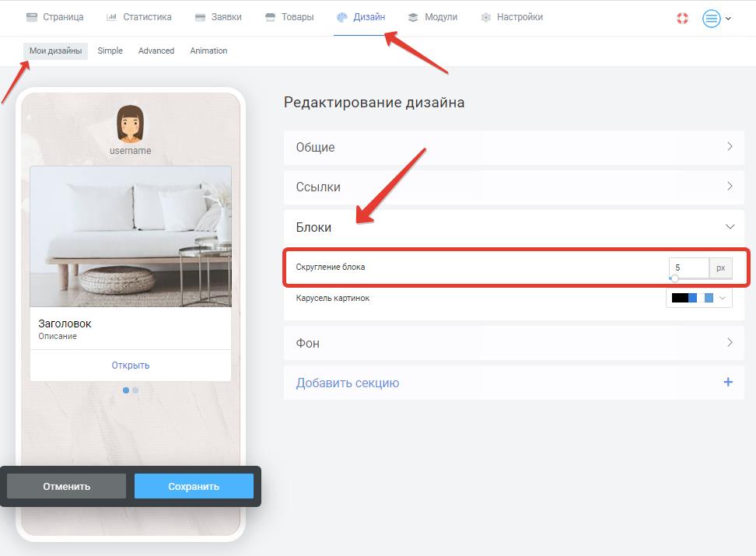Viewport: 756px width, 556px height.
Task: Click the Товары shop icon
Action: [x=270, y=17]
